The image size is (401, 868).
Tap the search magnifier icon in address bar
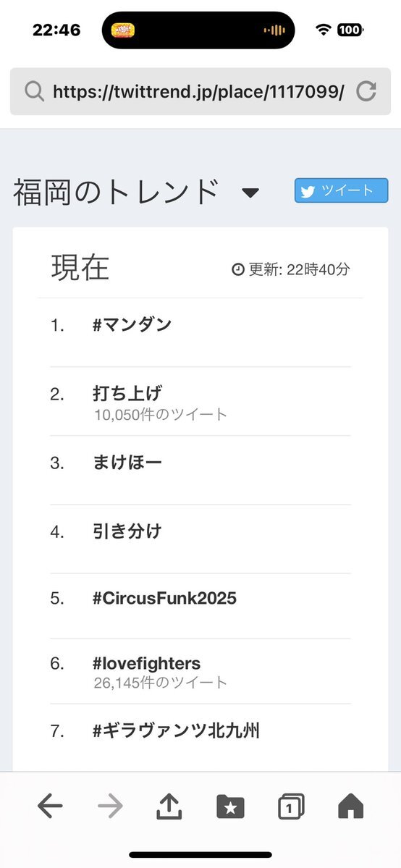[x=34, y=91]
